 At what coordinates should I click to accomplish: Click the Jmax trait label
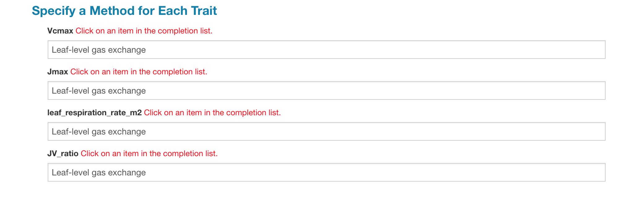pyautogui.click(x=58, y=72)
